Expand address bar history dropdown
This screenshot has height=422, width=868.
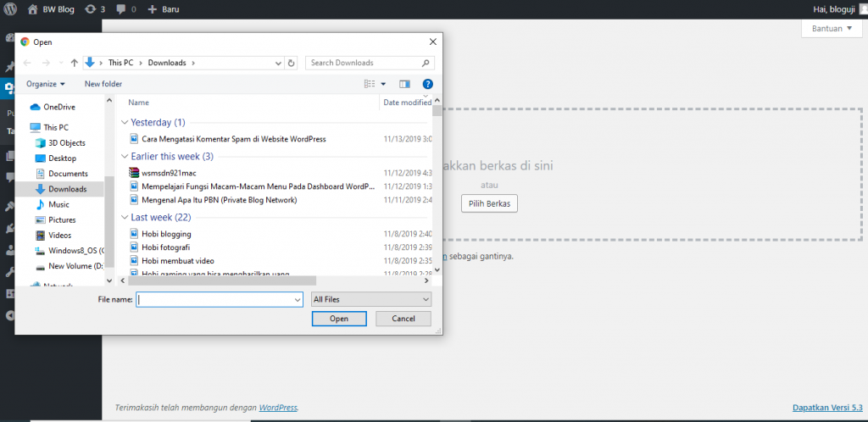[278, 63]
